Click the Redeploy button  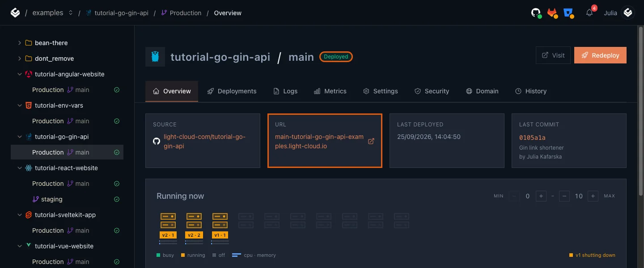tap(600, 55)
